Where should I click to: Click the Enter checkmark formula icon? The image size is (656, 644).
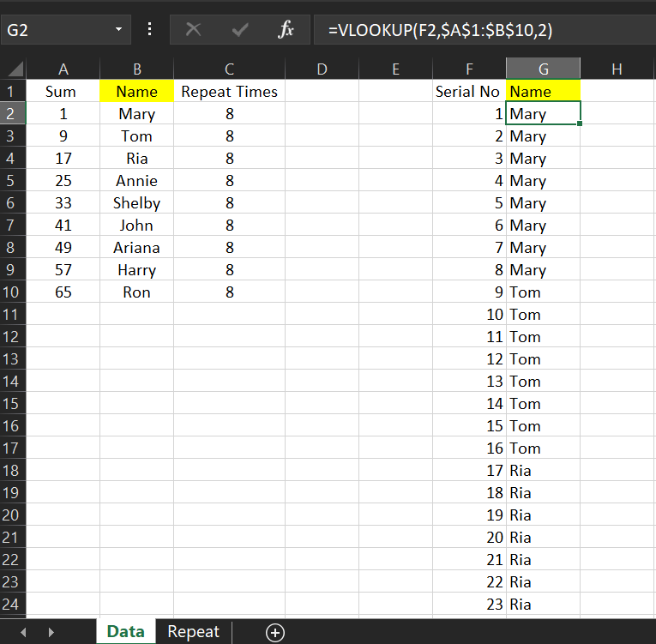[x=240, y=30]
